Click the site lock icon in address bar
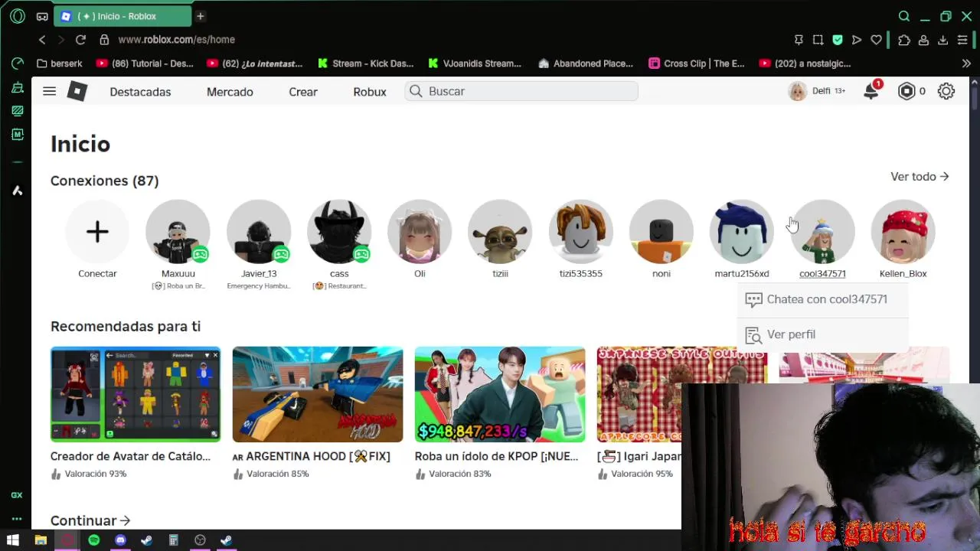 [104, 40]
